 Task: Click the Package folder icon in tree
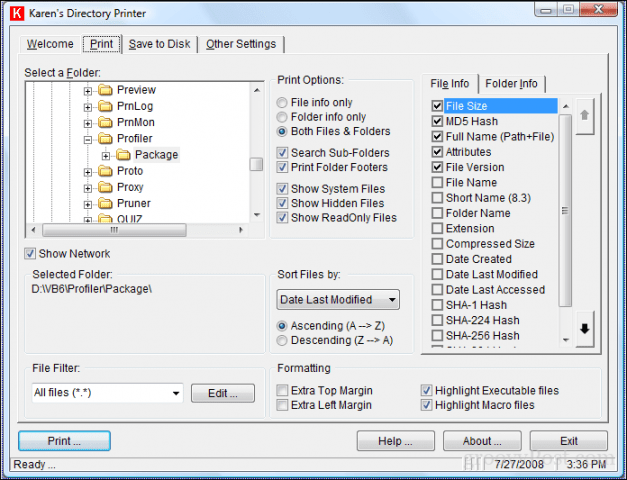tap(124, 155)
